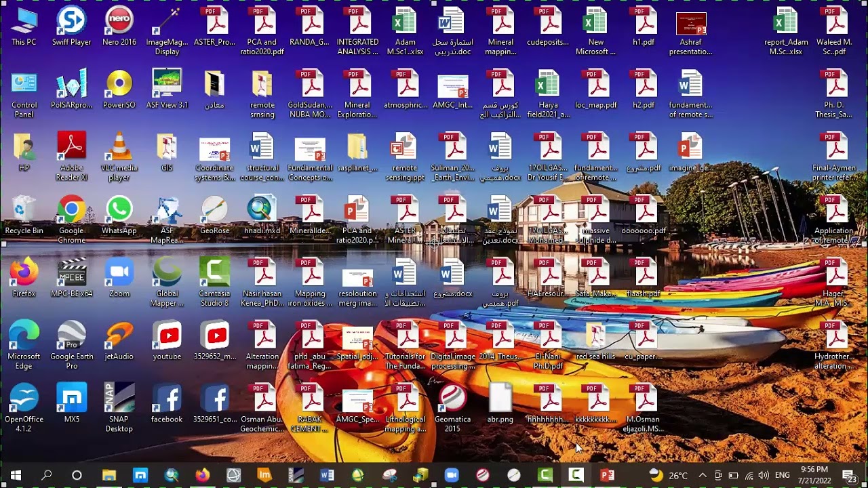
Task: Click the Cortana circle on the taskbar
Action: 77,475
